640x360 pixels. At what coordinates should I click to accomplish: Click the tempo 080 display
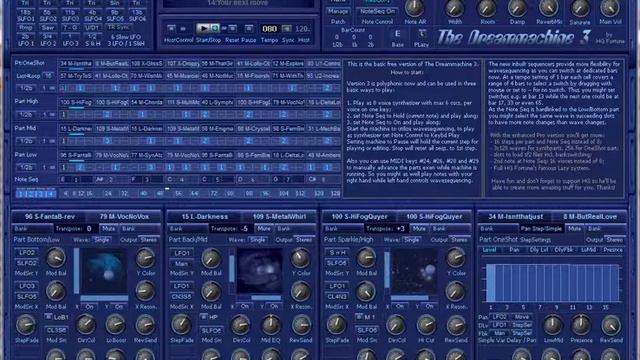click(269, 29)
